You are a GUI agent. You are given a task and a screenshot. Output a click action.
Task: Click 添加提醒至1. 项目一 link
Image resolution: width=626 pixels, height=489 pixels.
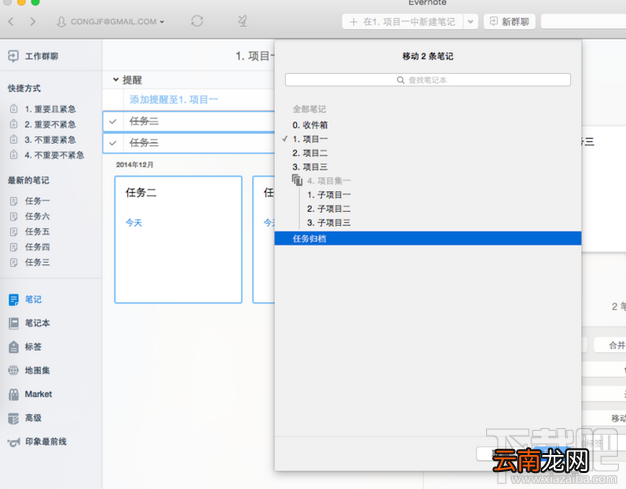coord(174,99)
